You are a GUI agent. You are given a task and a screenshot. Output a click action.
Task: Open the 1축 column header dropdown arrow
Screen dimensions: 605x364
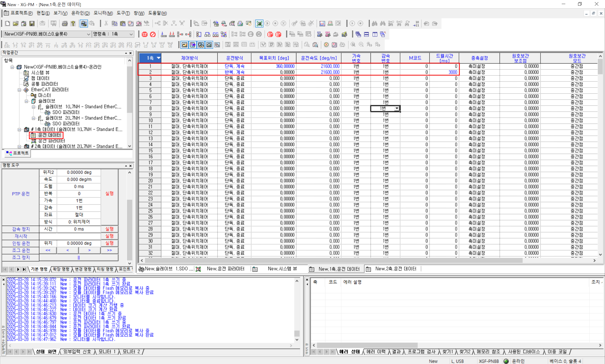[158, 58]
